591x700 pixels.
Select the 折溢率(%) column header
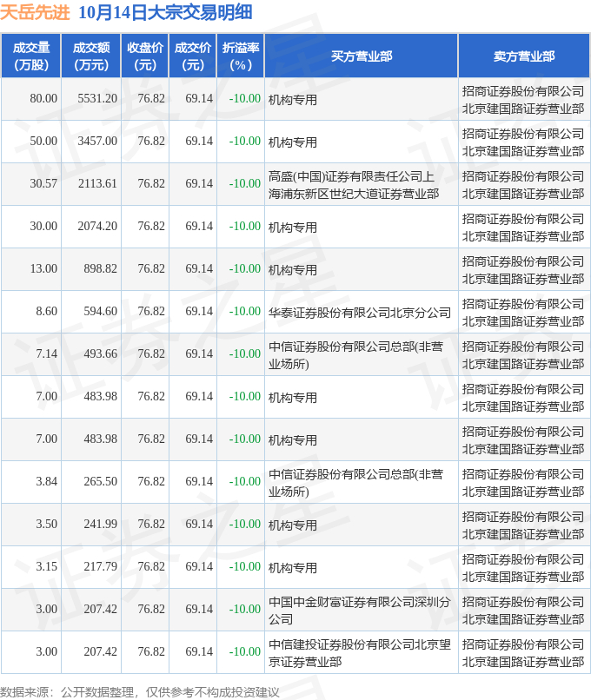(x=241, y=56)
